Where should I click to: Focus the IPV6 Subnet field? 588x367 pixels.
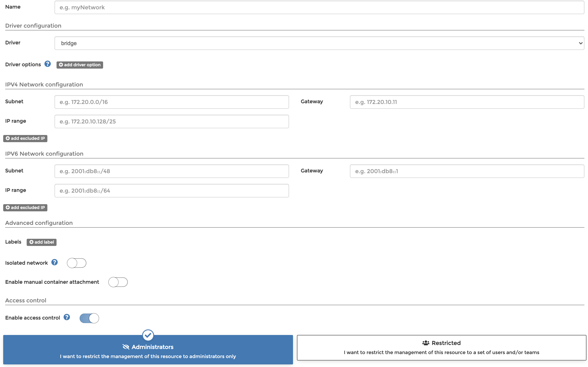[172, 171]
